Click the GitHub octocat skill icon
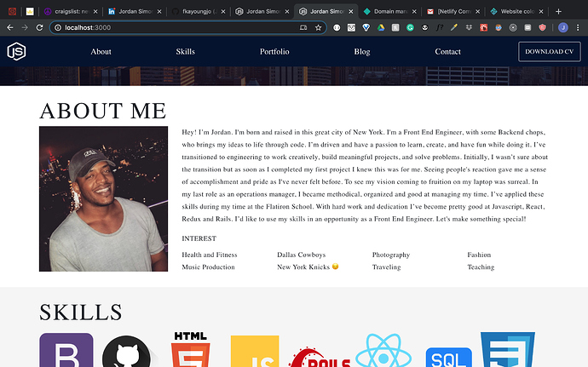 coord(126,352)
